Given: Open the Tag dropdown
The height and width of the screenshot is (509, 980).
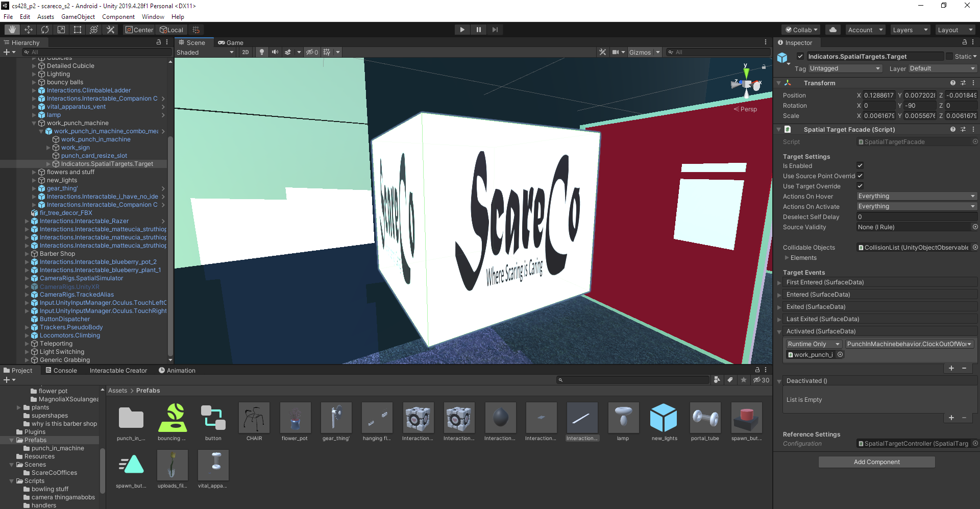Looking at the screenshot, I should pyautogui.click(x=845, y=68).
